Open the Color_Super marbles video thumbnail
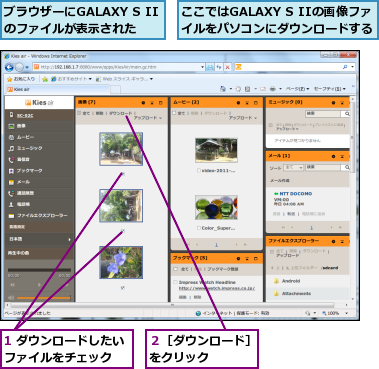The width and height of the screenshot is (379, 369). [216, 207]
